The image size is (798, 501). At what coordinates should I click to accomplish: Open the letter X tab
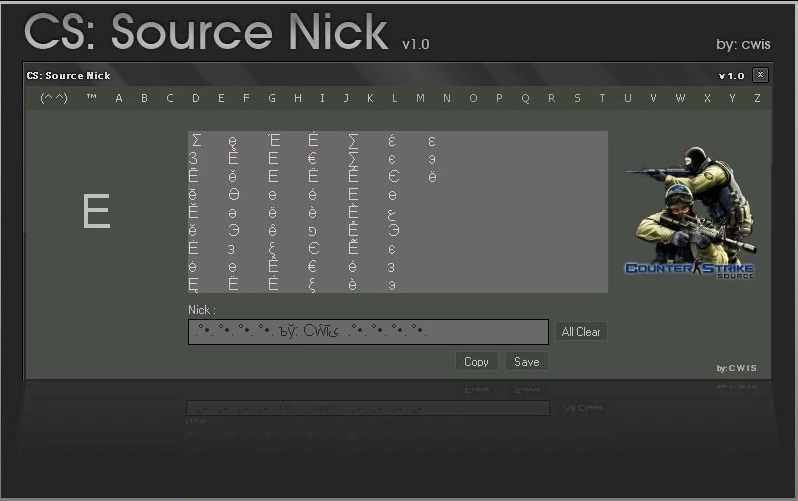[x=707, y=98]
